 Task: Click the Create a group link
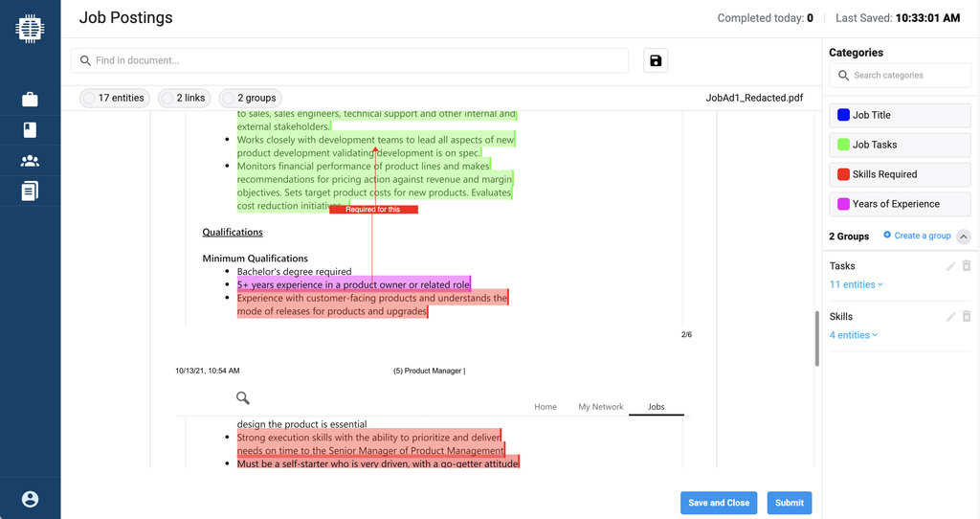(x=917, y=236)
